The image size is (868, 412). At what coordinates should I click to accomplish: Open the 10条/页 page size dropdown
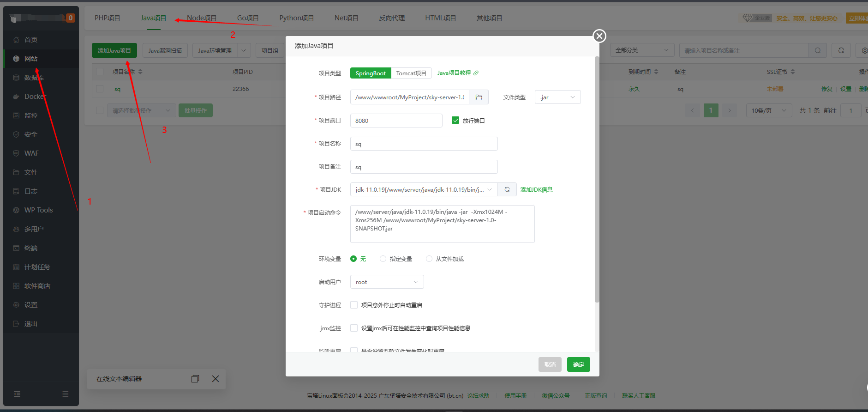click(x=769, y=110)
